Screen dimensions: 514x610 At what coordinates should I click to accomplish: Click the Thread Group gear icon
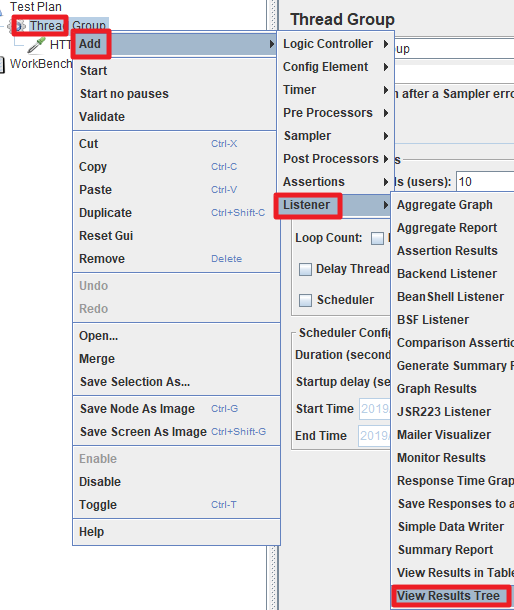(19, 26)
